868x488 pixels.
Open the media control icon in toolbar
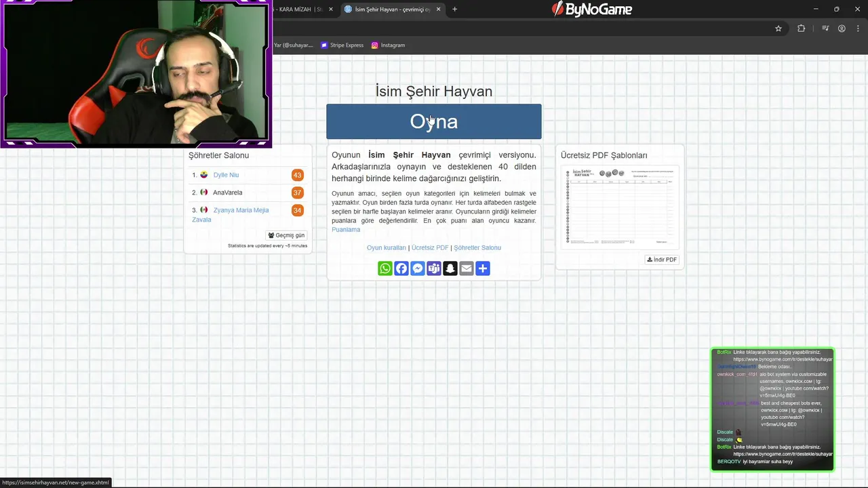tap(825, 28)
